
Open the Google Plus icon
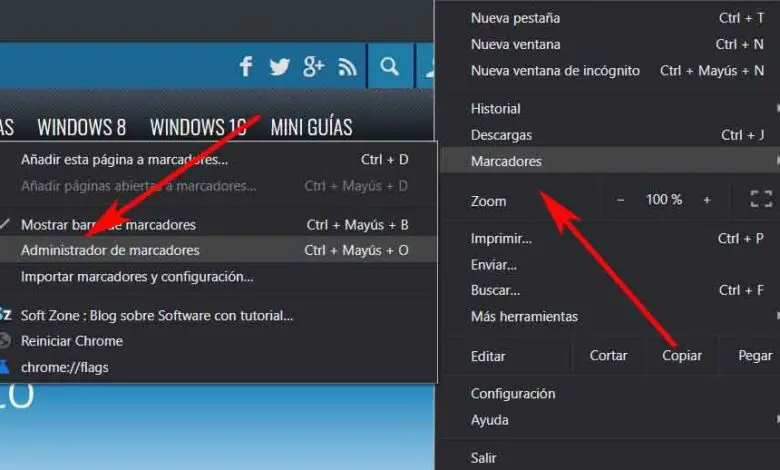point(313,67)
